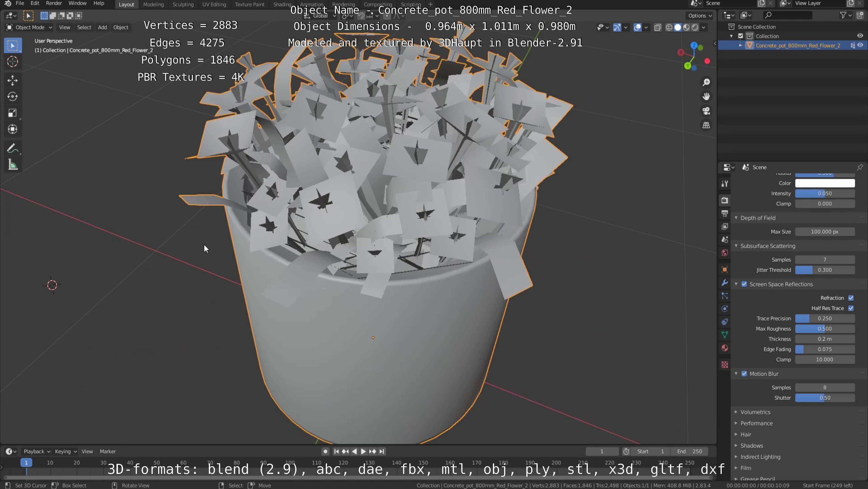This screenshot has width=868, height=489.
Task: Open Texture properties checker icon
Action: click(725, 365)
